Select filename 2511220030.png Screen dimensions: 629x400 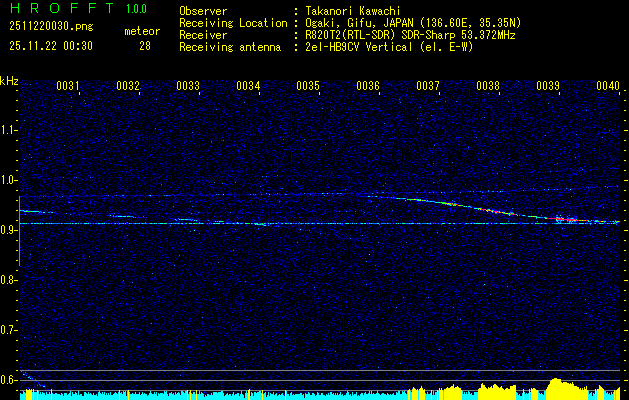click(x=51, y=26)
